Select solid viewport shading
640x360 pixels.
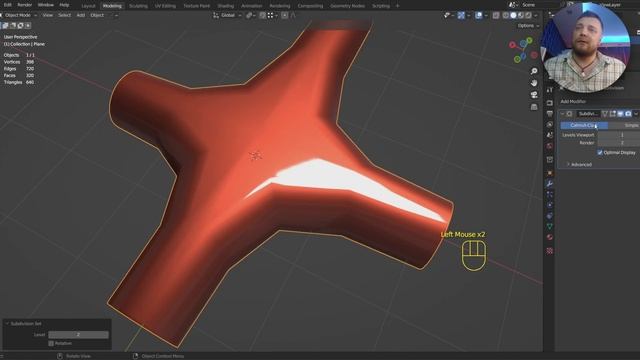click(x=513, y=15)
